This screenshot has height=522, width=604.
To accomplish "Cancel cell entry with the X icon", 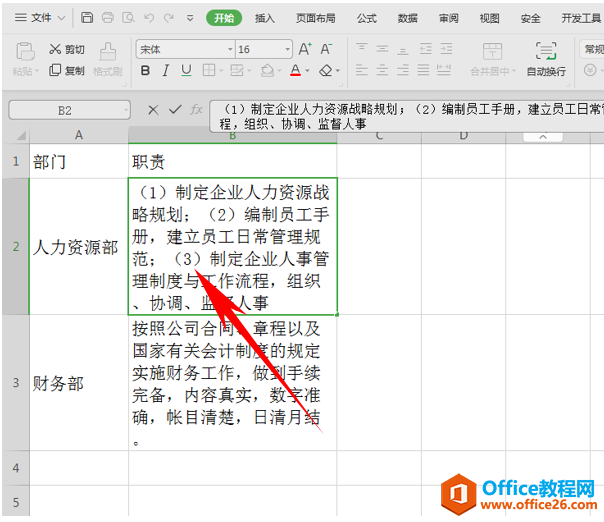I will point(153,110).
